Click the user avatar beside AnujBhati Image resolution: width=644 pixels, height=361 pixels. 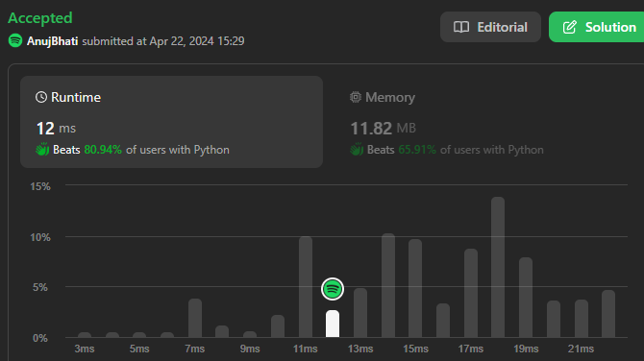pyautogui.click(x=15, y=40)
